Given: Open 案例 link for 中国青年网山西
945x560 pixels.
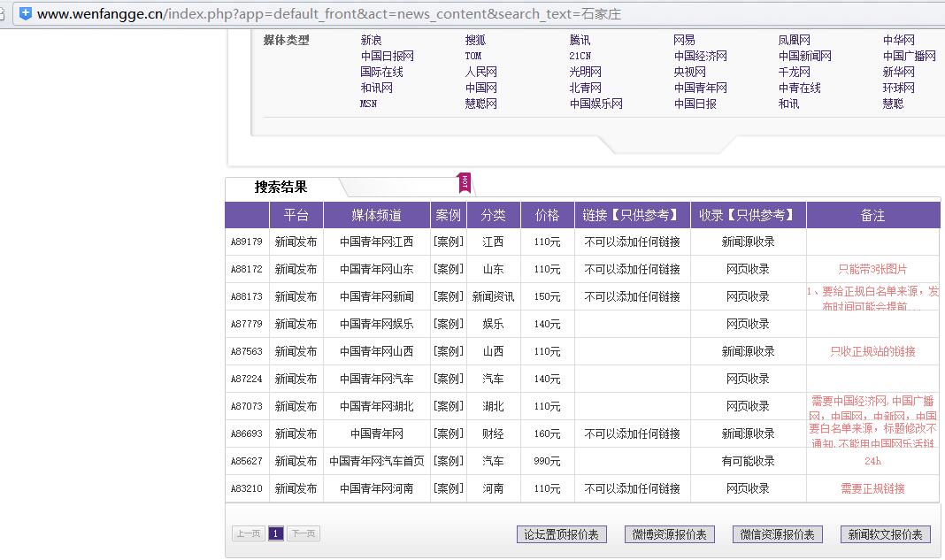Looking at the screenshot, I should tap(449, 351).
